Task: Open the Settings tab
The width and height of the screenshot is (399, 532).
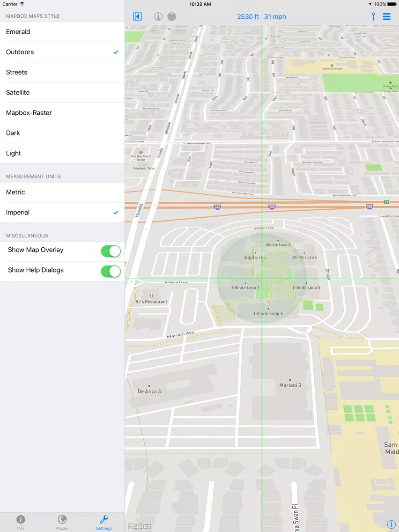Action: pos(104,523)
